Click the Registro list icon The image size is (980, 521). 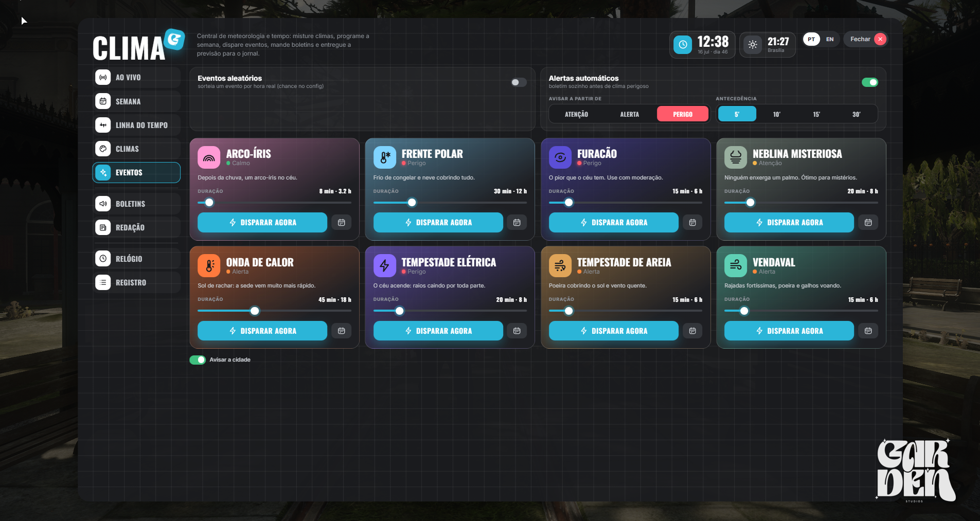point(103,282)
